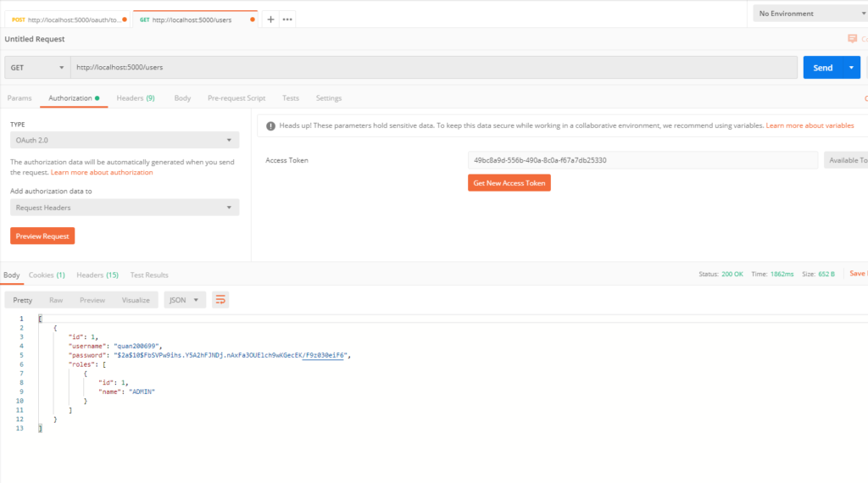The width and height of the screenshot is (868, 483).
Task: Expand the GET method dropdown
Action: (37, 68)
